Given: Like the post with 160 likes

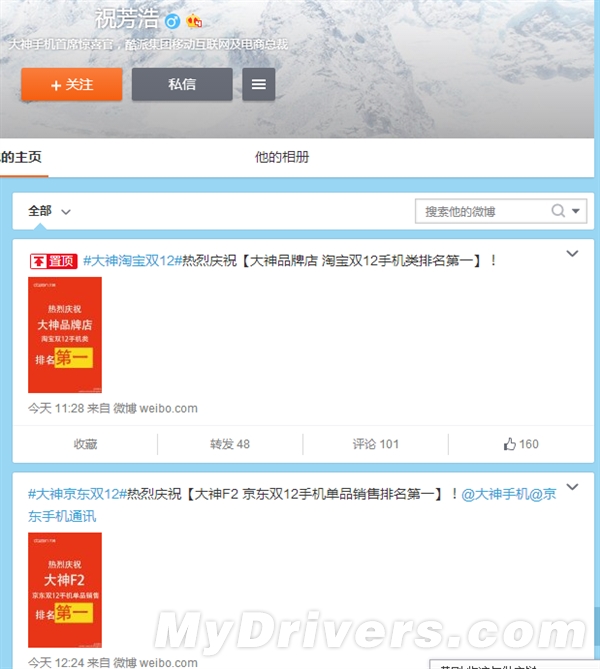Looking at the screenshot, I should pyautogui.click(x=521, y=444).
